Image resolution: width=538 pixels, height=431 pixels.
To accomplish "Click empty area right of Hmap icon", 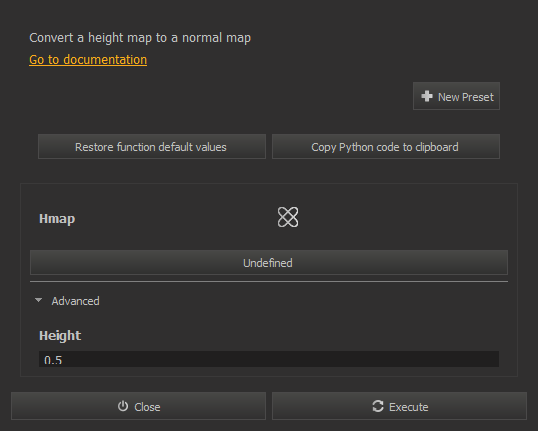I will (401, 217).
